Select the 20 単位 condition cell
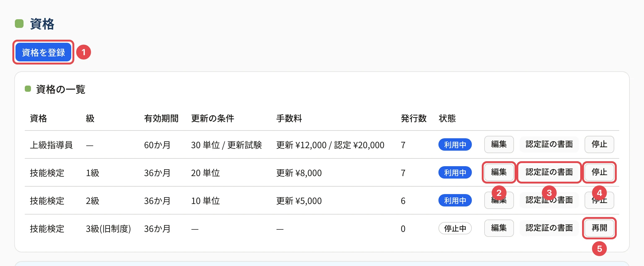644x266 pixels. click(205, 173)
